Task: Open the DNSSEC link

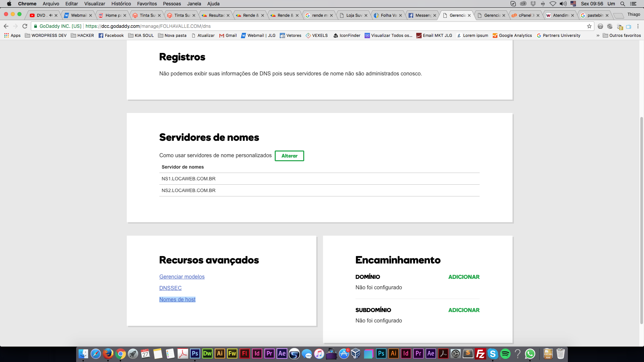Action: pyautogui.click(x=170, y=288)
